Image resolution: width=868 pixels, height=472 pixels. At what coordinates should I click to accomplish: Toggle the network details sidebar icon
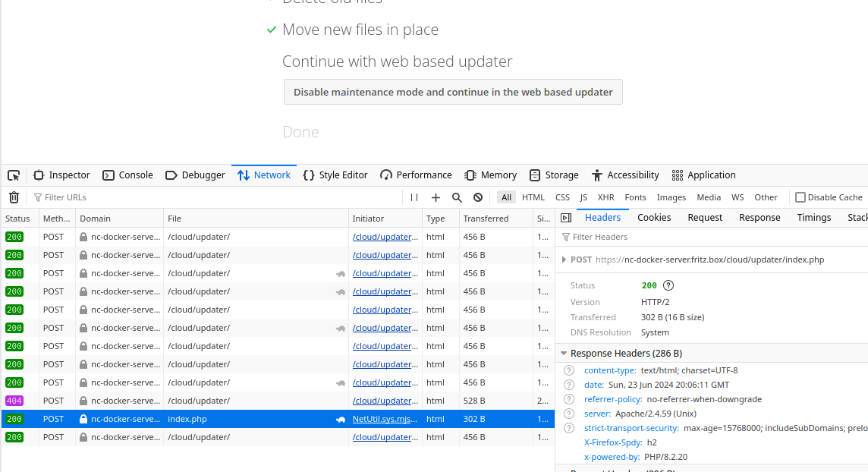pos(566,218)
